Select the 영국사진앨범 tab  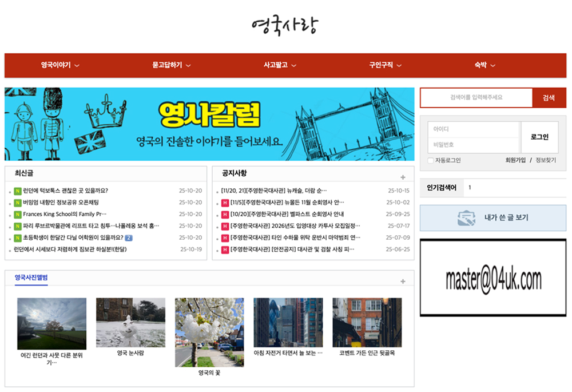31,278
